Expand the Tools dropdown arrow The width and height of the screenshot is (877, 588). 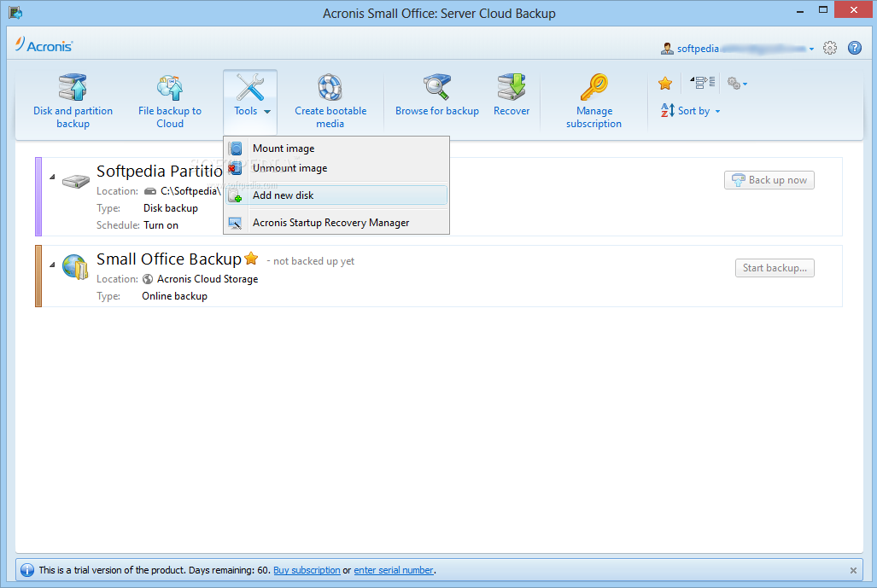[267, 111]
